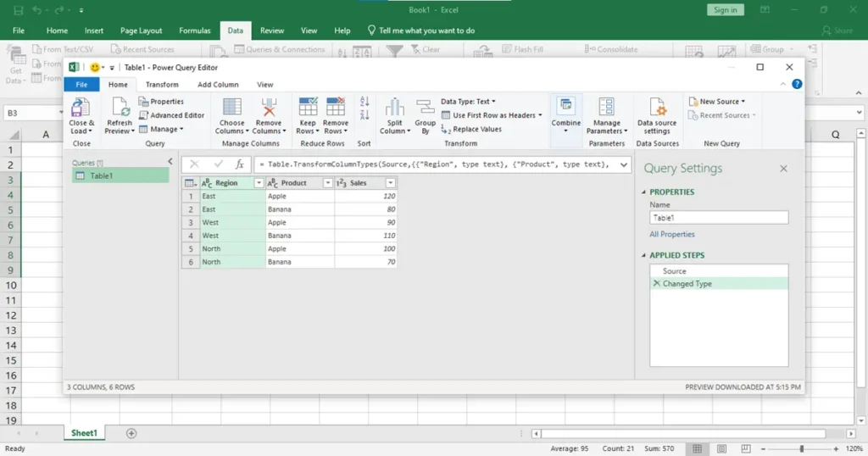This screenshot has width=868, height=456.
Task: Click the Power Query help icon
Action: [x=797, y=84]
